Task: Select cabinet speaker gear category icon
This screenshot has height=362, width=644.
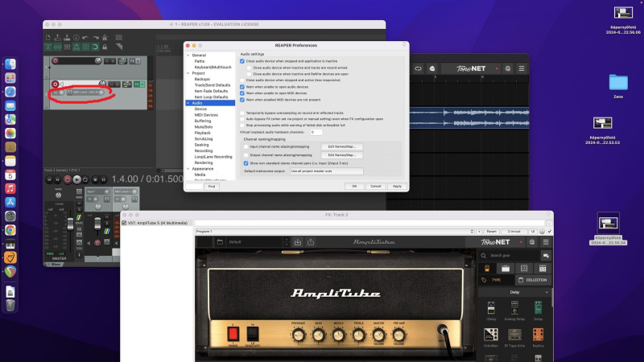Action: coord(524,269)
